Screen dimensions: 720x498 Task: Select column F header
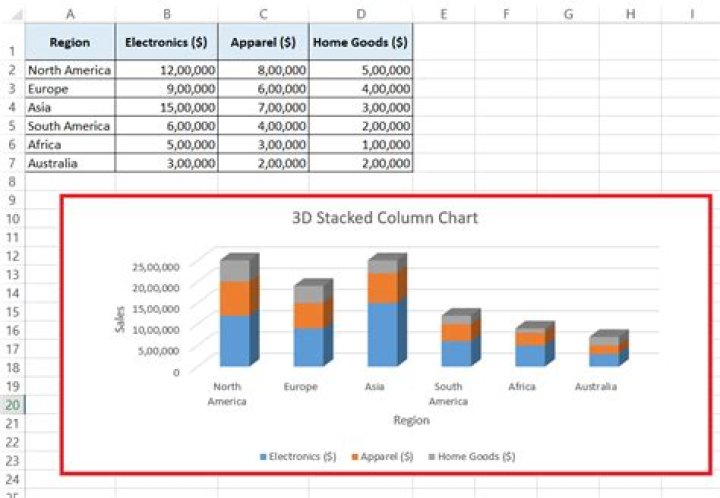pyautogui.click(x=506, y=14)
